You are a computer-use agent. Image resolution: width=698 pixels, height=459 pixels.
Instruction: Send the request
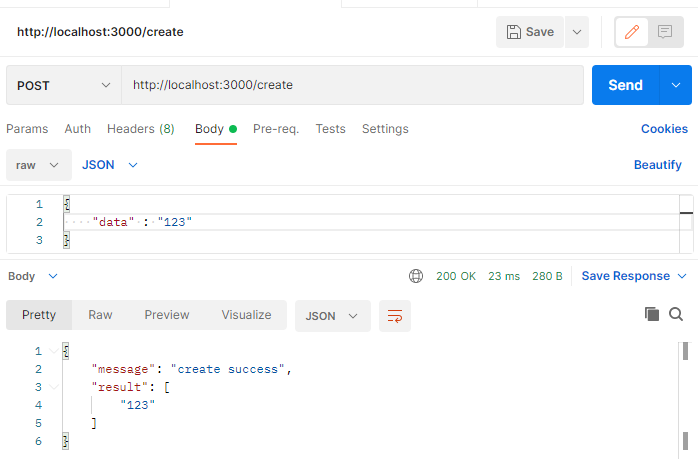[625, 85]
